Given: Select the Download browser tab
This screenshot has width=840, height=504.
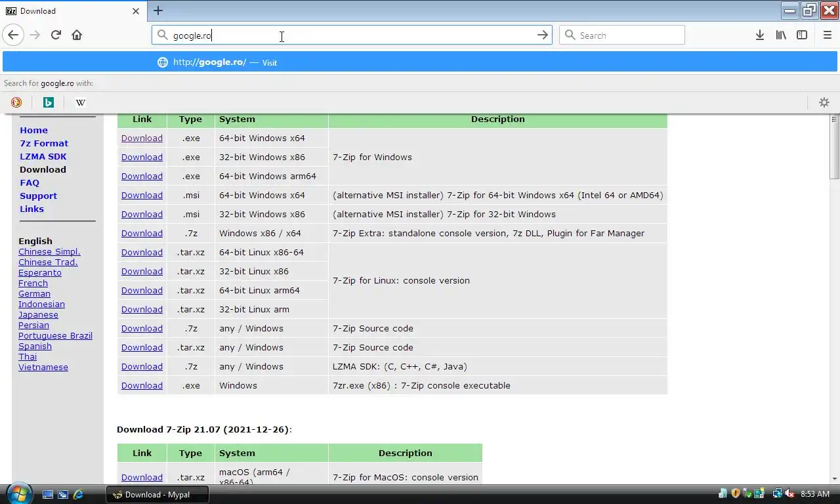Looking at the screenshot, I should (72, 11).
